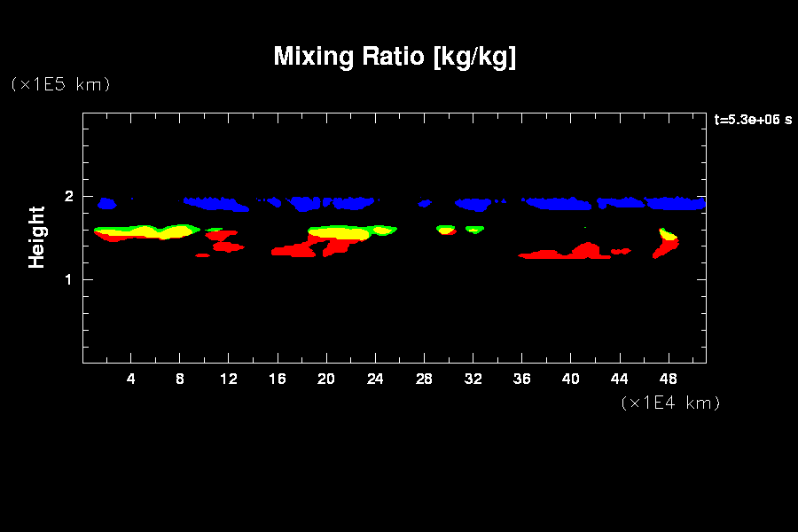Select the "Height" y-axis label
Viewport: 798px width, 532px height.
pos(36,237)
